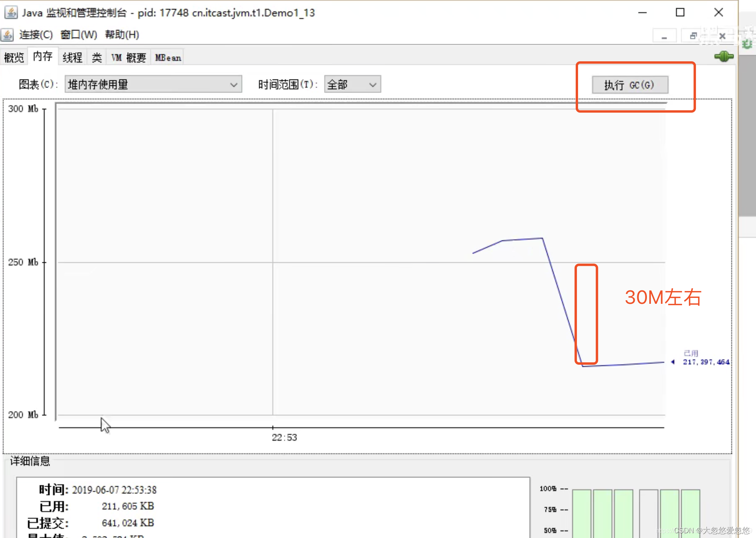
Task: Click the green connection status icon
Action: pos(724,57)
